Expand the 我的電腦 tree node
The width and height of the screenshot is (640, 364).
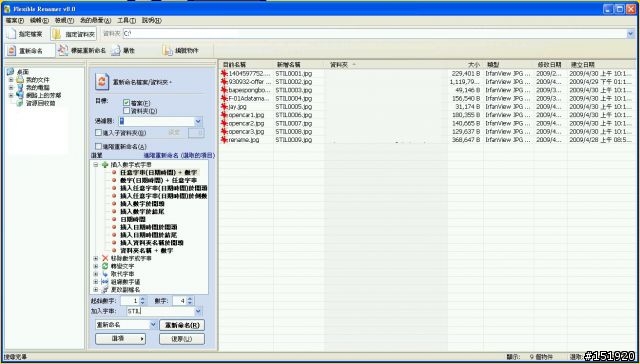pyautogui.click(x=11, y=87)
